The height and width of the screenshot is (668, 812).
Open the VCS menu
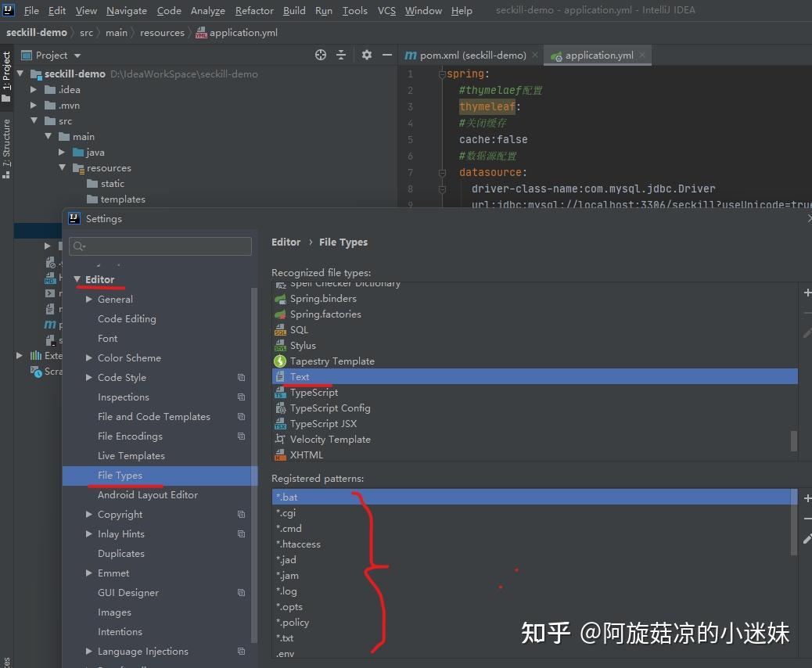[386, 10]
